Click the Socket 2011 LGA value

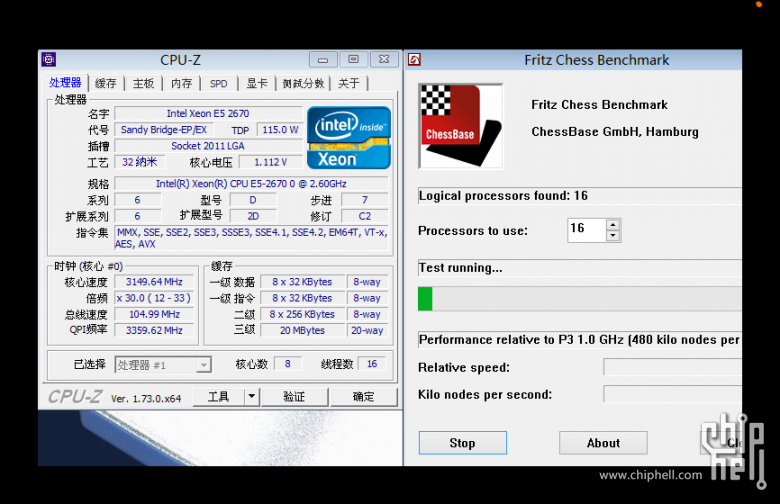(208, 146)
